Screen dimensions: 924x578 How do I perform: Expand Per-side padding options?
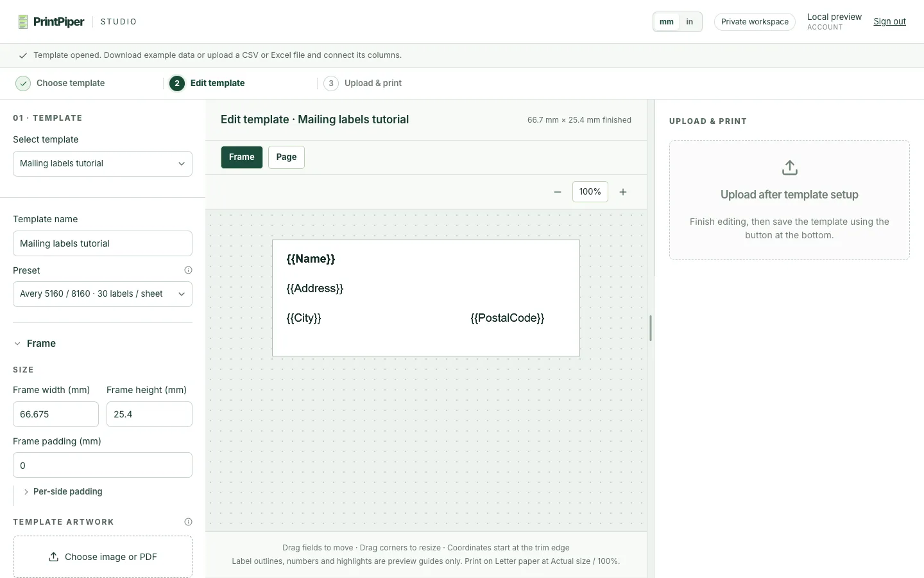coord(63,492)
